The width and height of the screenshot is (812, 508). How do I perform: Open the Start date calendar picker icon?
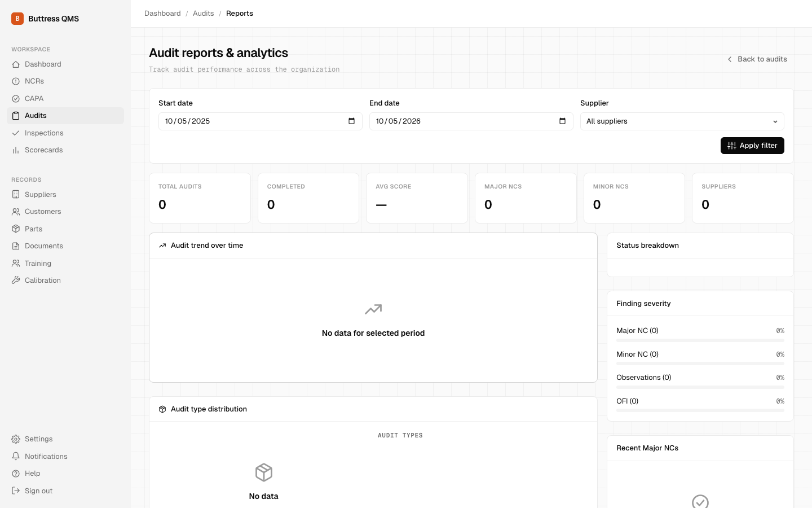[351, 121]
